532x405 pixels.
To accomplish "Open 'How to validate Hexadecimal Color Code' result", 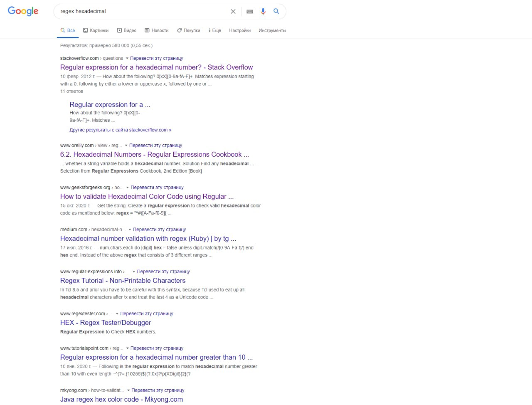I will point(147,197).
